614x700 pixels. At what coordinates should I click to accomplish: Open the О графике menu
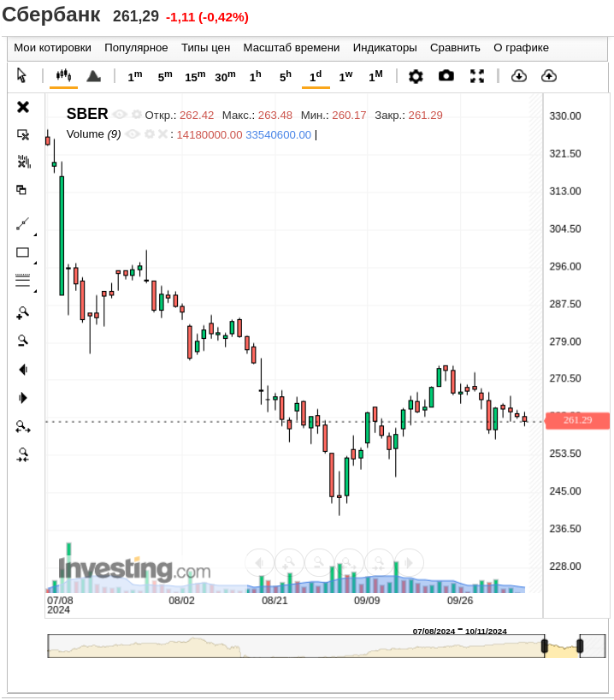(x=521, y=48)
